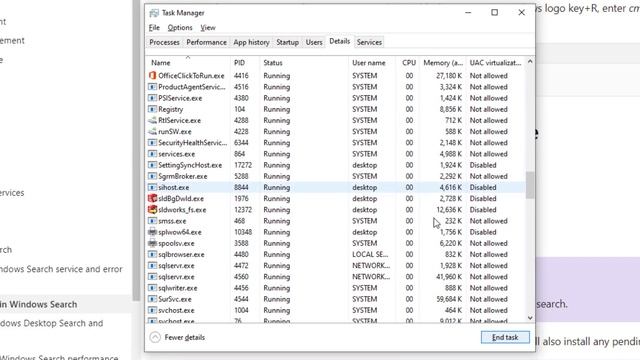Switch to the Performance tab
This screenshot has height=360, width=640.
tap(207, 42)
